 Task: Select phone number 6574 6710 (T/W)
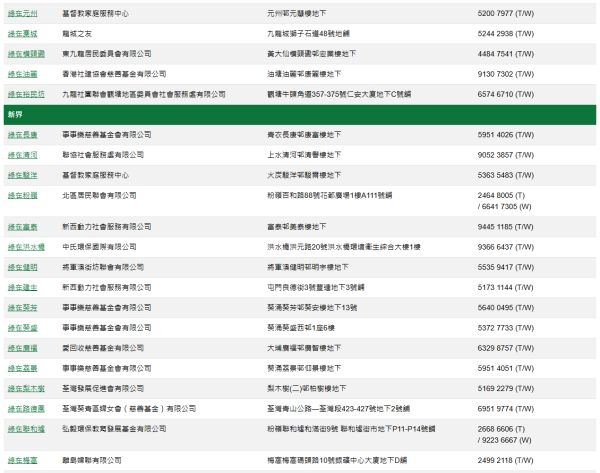coord(505,95)
